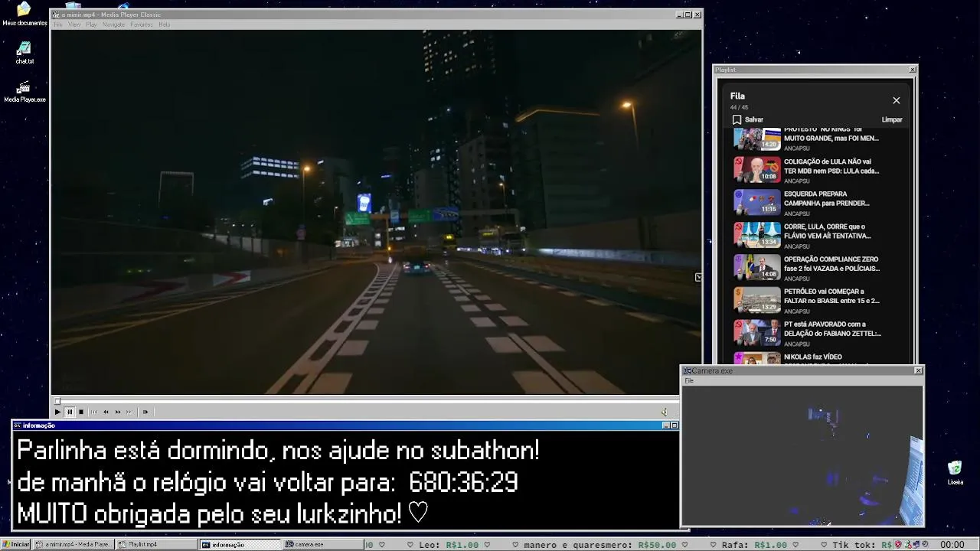Click the system tray clock showing 00:00
Viewport: 980px width, 551px height.
pyautogui.click(x=952, y=545)
